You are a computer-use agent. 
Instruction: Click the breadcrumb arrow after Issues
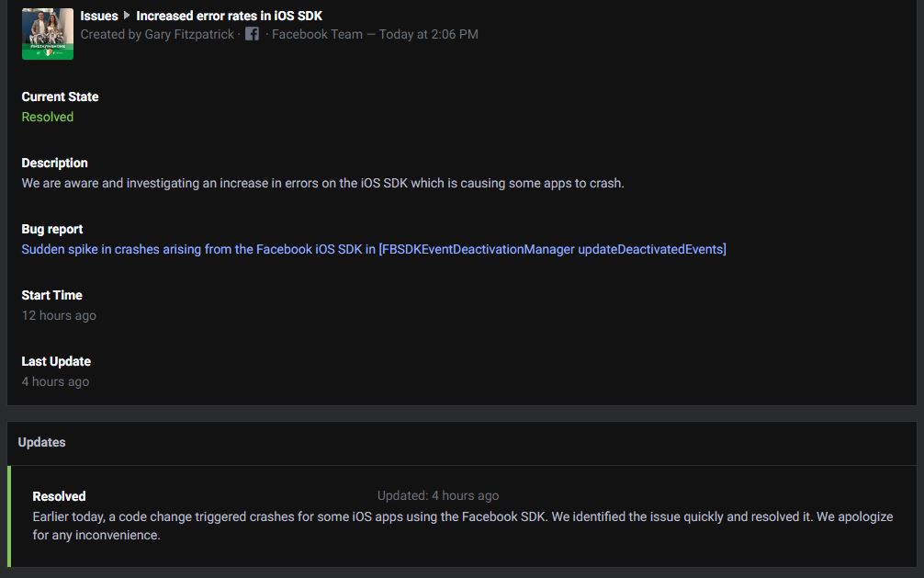[x=127, y=16]
